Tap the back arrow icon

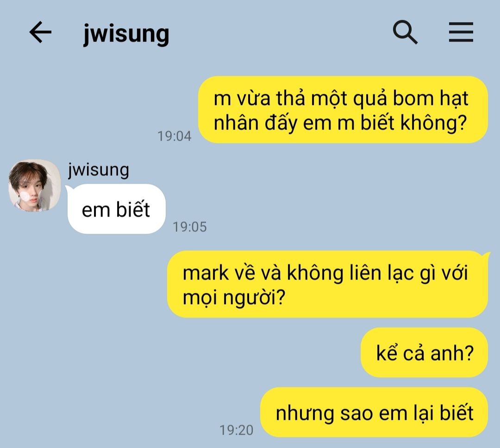[x=40, y=32]
